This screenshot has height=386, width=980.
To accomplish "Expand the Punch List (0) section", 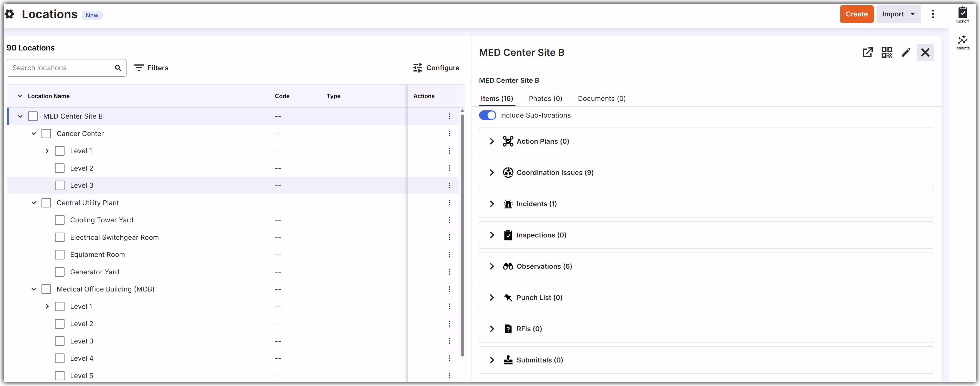I will pos(491,297).
